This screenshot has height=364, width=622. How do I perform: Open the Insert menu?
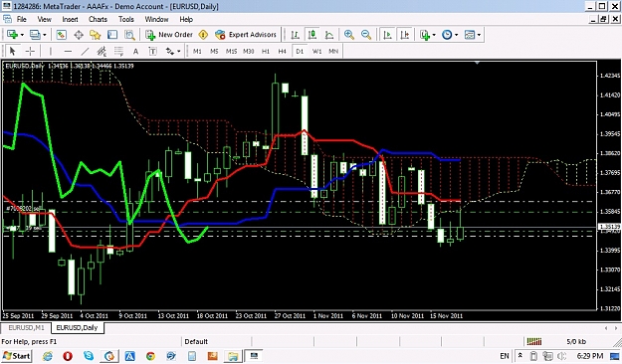tap(70, 19)
